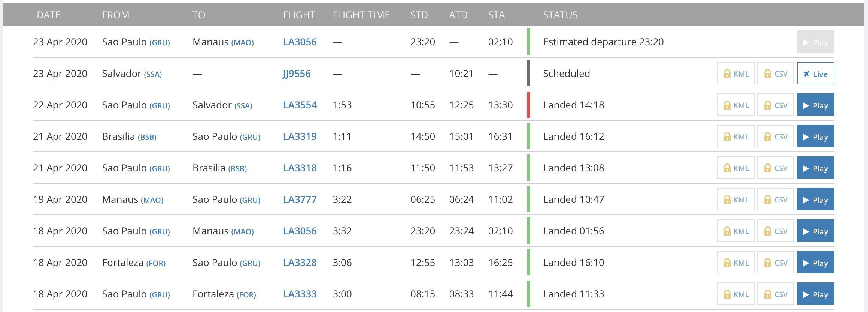Open flight LA3056 link dated 23 Apr
This screenshot has height=312, width=868.
point(300,42)
